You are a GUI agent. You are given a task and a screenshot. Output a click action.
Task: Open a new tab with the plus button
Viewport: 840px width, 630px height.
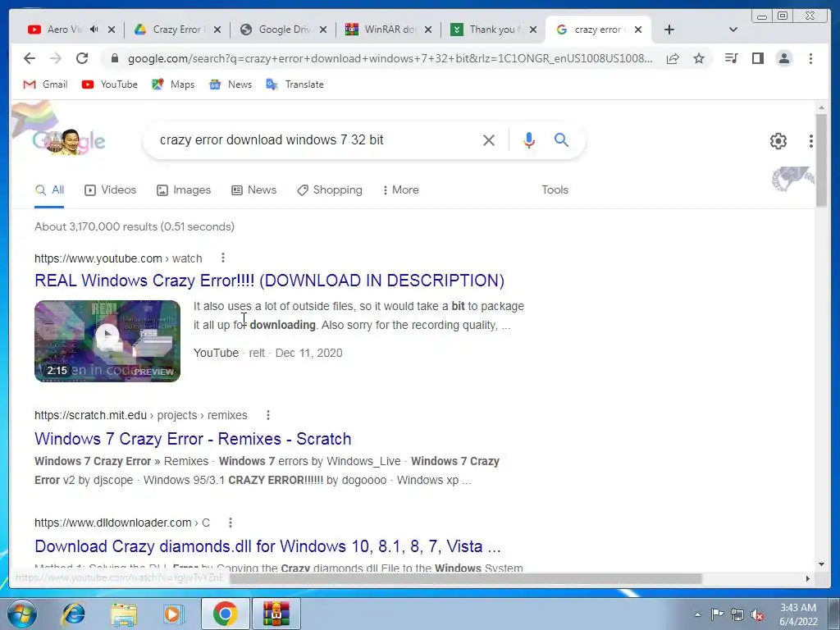pos(669,30)
